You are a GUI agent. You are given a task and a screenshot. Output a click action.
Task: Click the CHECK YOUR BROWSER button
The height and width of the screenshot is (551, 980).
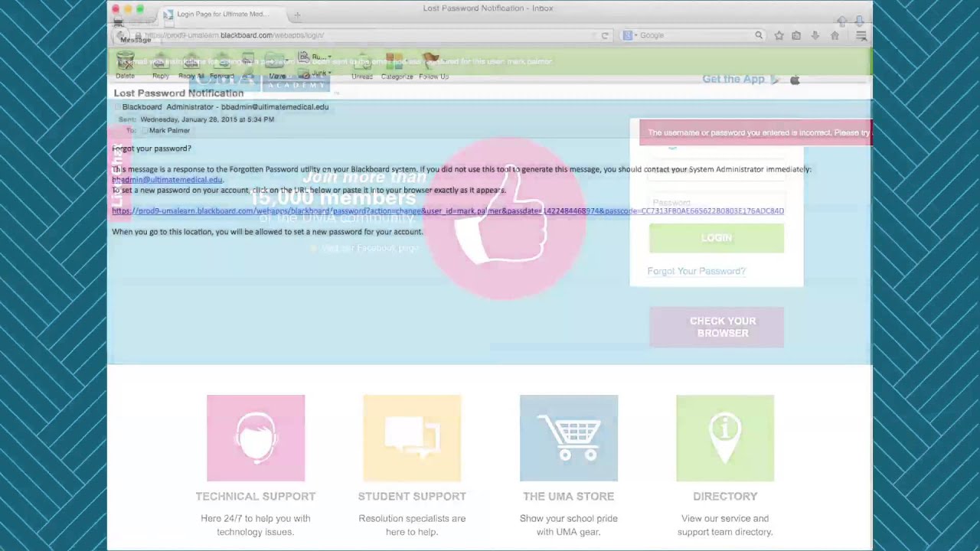click(717, 327)
